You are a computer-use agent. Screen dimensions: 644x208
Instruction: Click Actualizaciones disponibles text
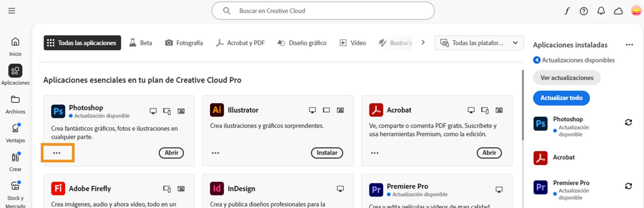pos(578,60)
